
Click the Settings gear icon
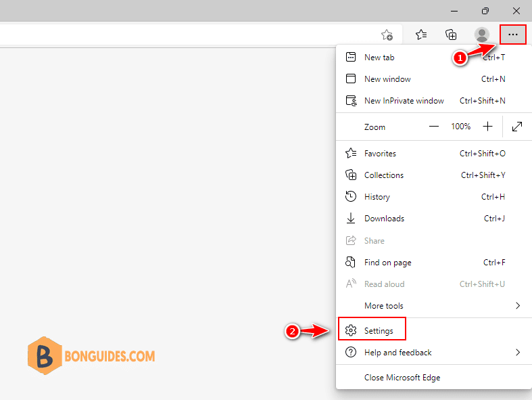click(x=350, y=330)
